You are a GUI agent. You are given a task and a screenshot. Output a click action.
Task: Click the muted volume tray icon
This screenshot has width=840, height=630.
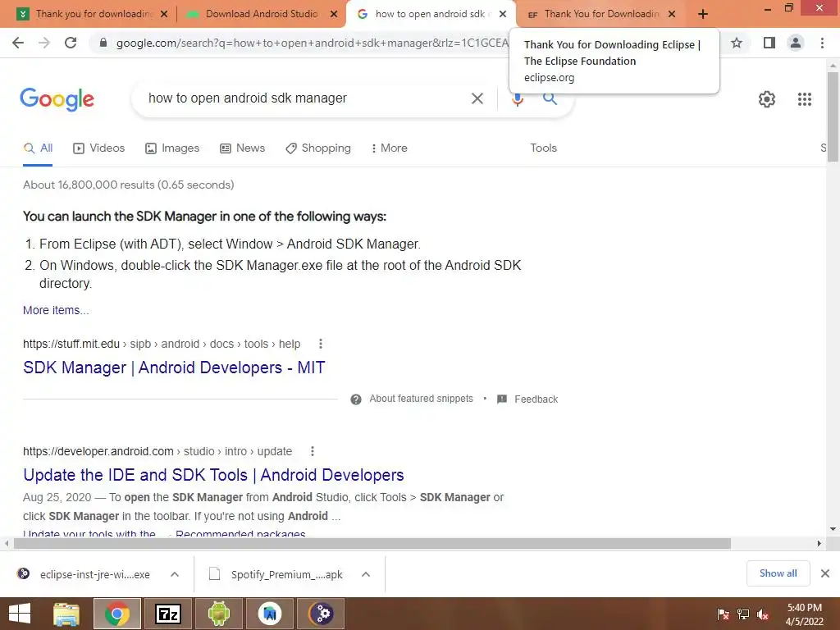(762, 614)
